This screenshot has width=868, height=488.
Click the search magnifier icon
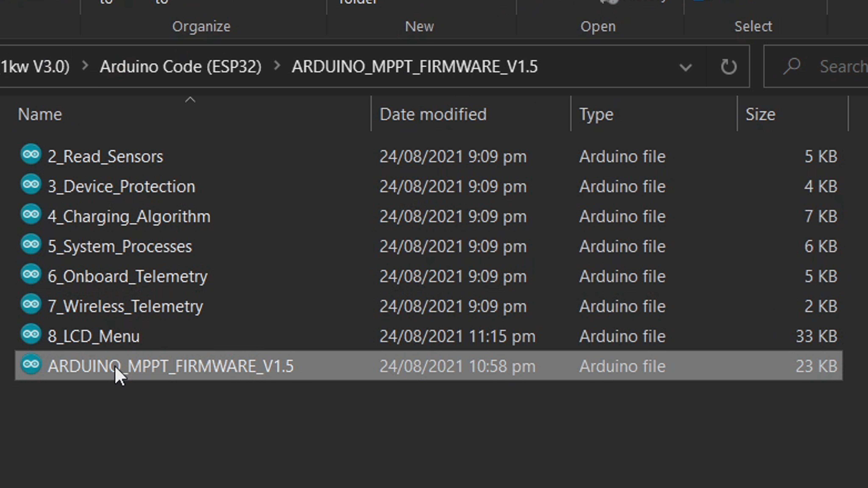point(791,66)
